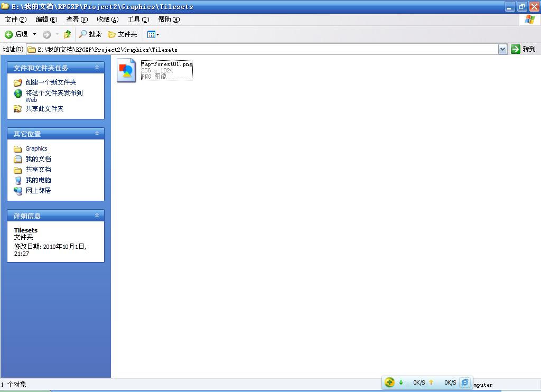The image size is (541, 392).
Task: Open the 工具(T) menu
Action: [x=138, y=20]
